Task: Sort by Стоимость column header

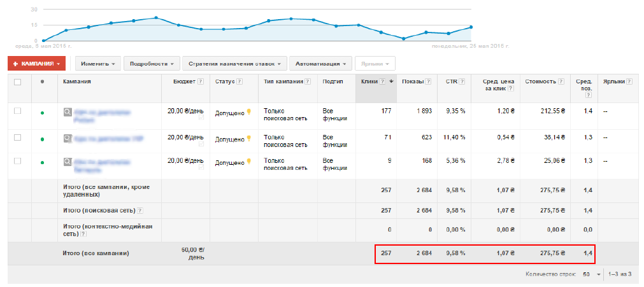Action: pyautogui.click(x=541, y=81)
